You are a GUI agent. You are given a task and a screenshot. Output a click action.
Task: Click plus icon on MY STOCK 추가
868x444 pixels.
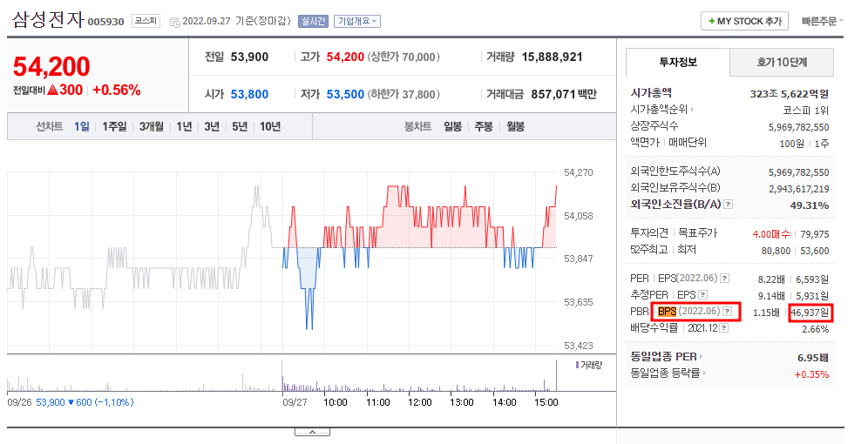pyautogui.click(x=712, y=22)
